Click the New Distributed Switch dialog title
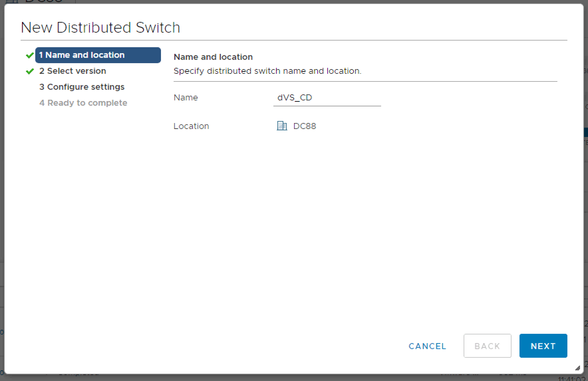Image resolution: width=588 pixels, height=381 pixels. click(x=100, y=28)
